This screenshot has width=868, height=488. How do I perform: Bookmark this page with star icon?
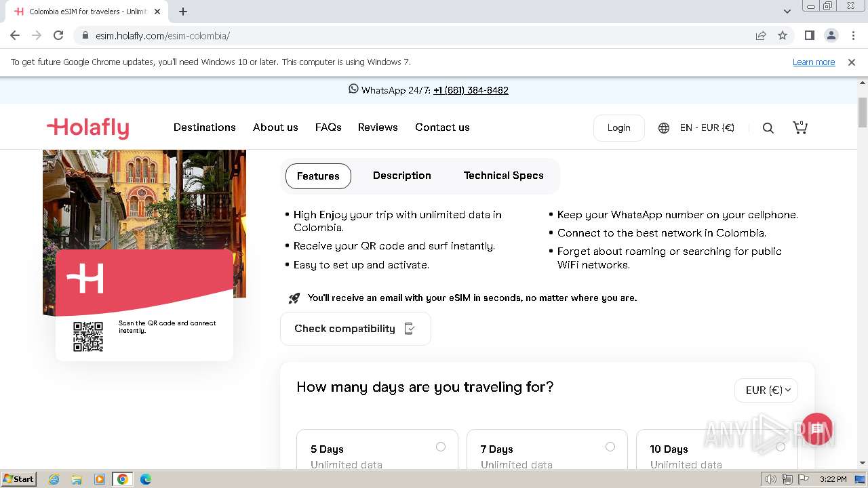point(783,35)
